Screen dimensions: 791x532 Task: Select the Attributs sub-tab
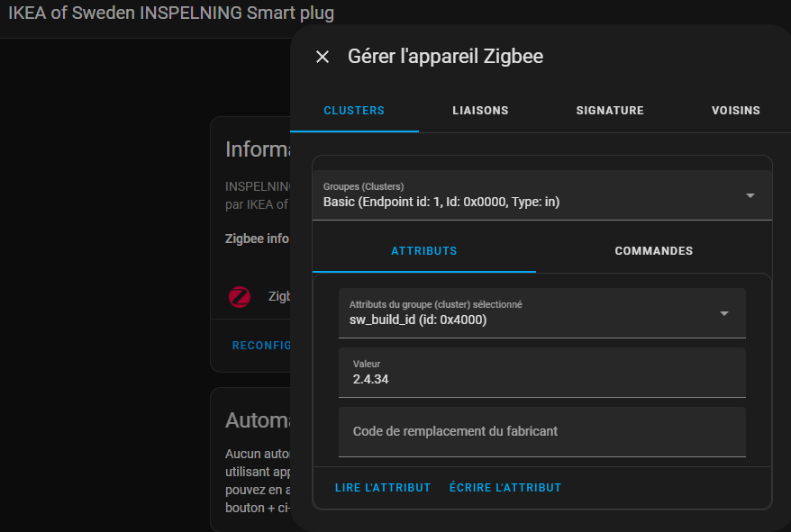[x=424, y=251]
